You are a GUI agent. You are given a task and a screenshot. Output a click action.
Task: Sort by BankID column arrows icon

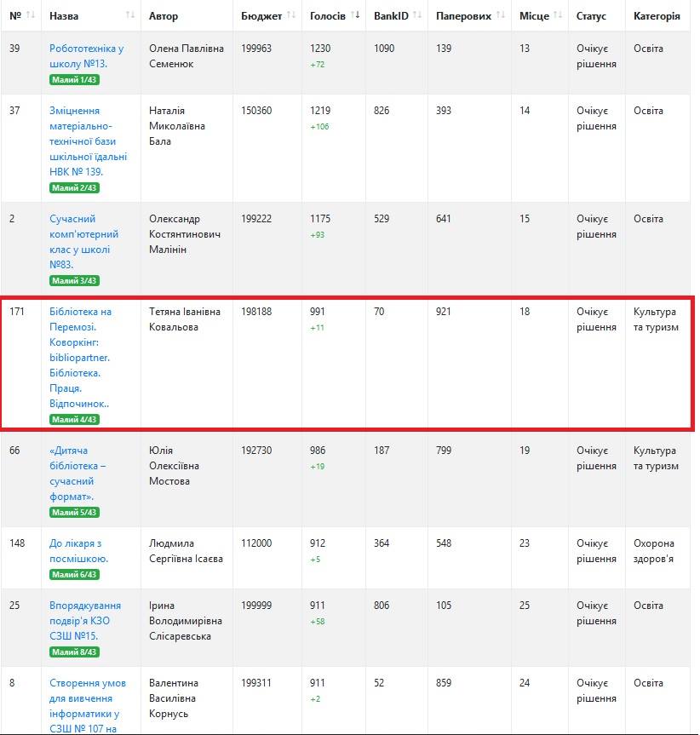[x=417, y=15]
